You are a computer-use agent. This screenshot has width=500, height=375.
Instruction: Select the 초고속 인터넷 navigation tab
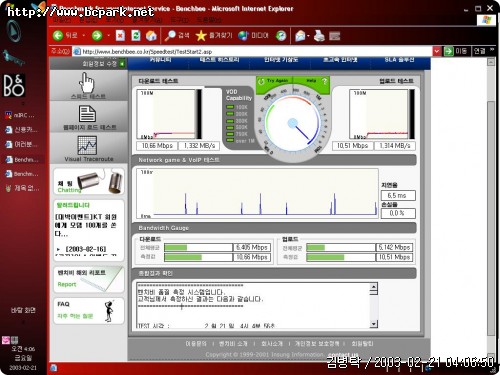(340, 60)
